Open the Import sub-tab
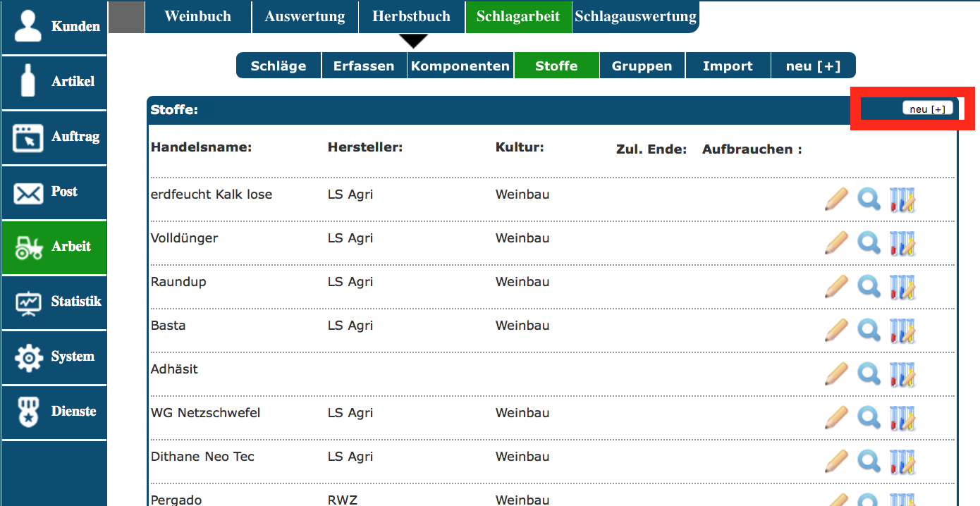 (728, 66)
